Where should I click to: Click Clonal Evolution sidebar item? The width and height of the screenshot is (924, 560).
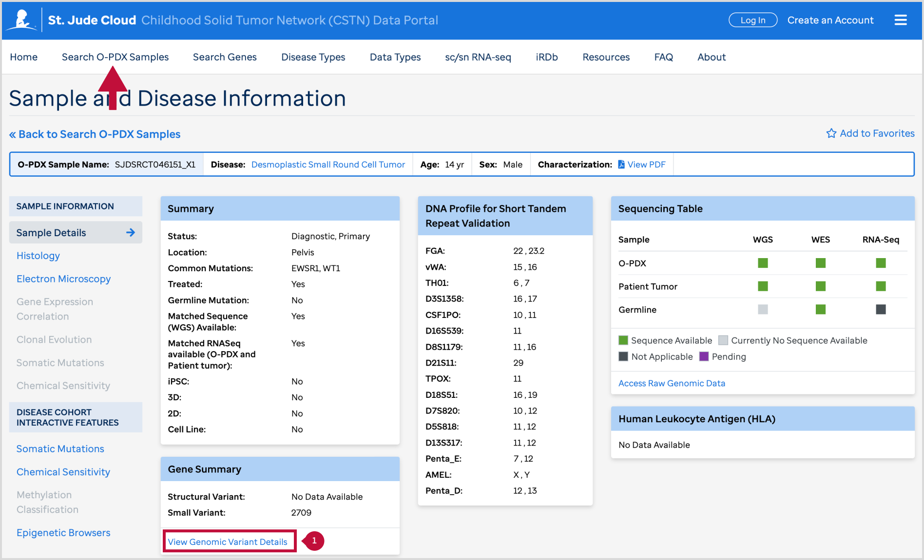coord(54,339)
